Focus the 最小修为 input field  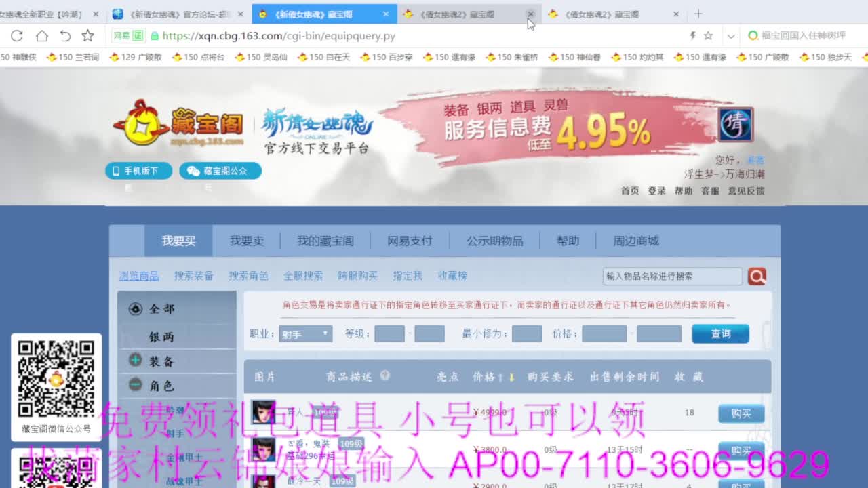pyautogui.click(x=527, y=334)
